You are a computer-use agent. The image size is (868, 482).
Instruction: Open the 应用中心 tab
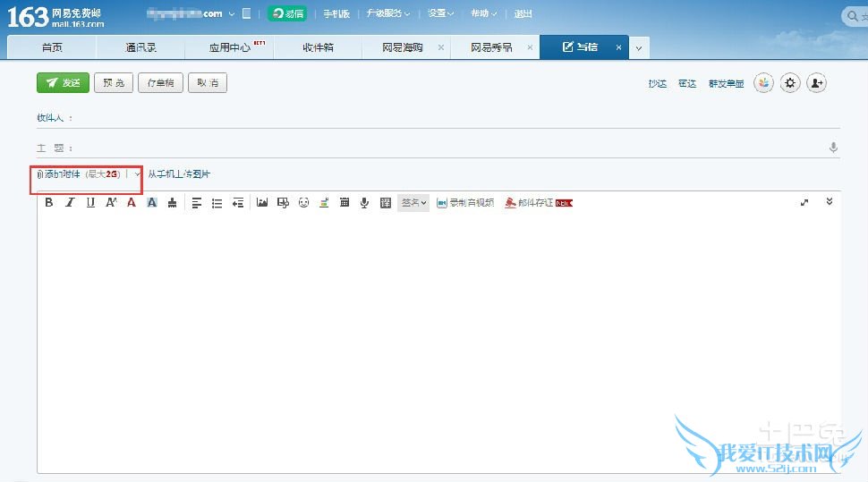tap(230, 47)
